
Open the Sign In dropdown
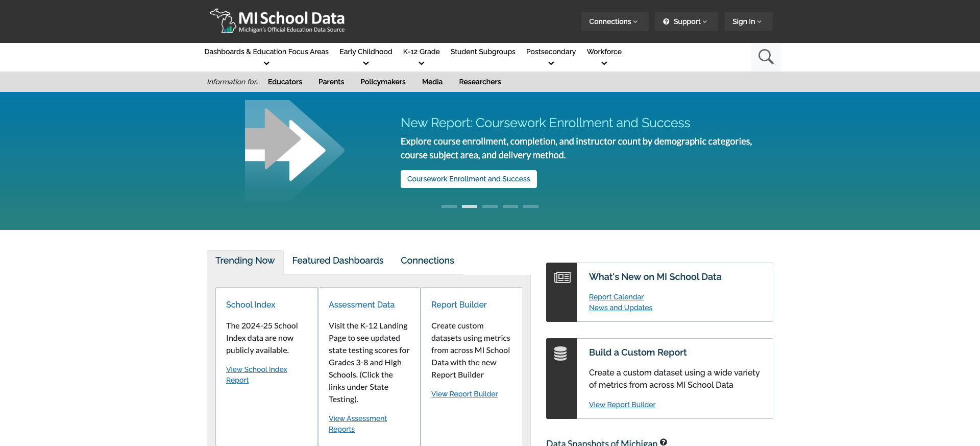tap(748, 21)
